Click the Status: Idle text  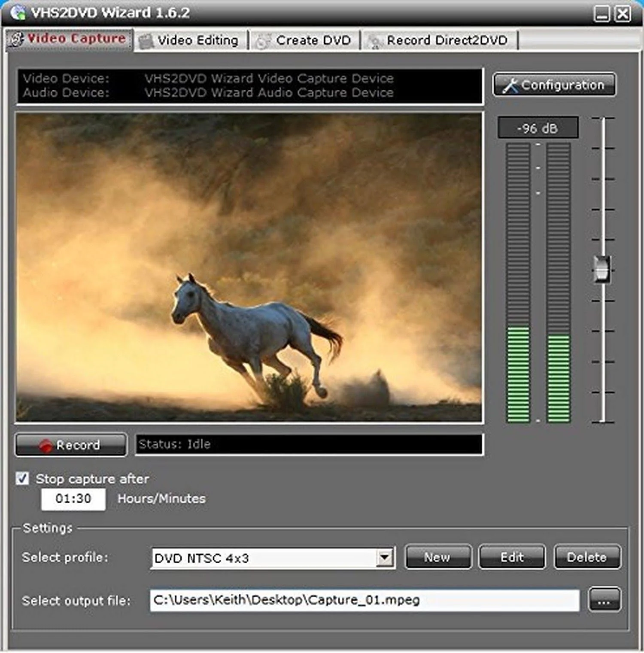[174, 444]
